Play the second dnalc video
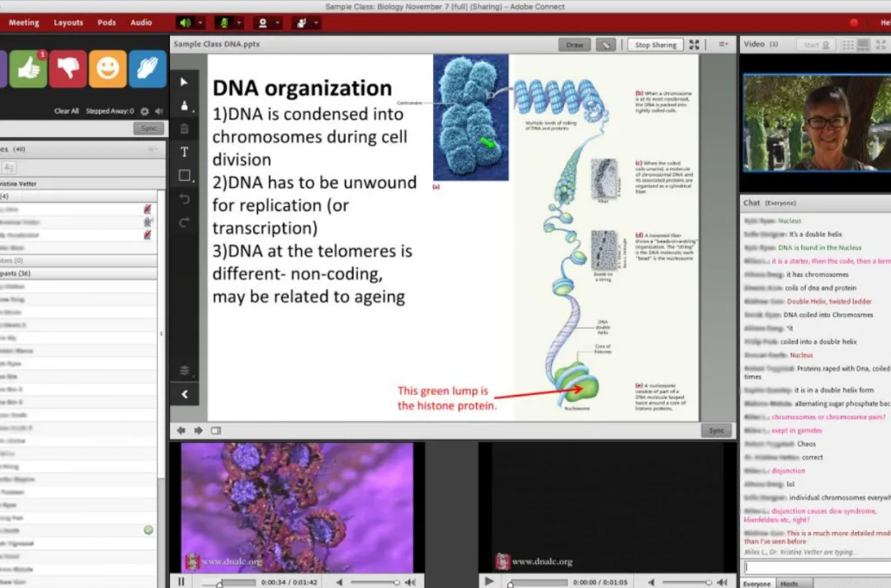891x588 pixels. [489, 581]
